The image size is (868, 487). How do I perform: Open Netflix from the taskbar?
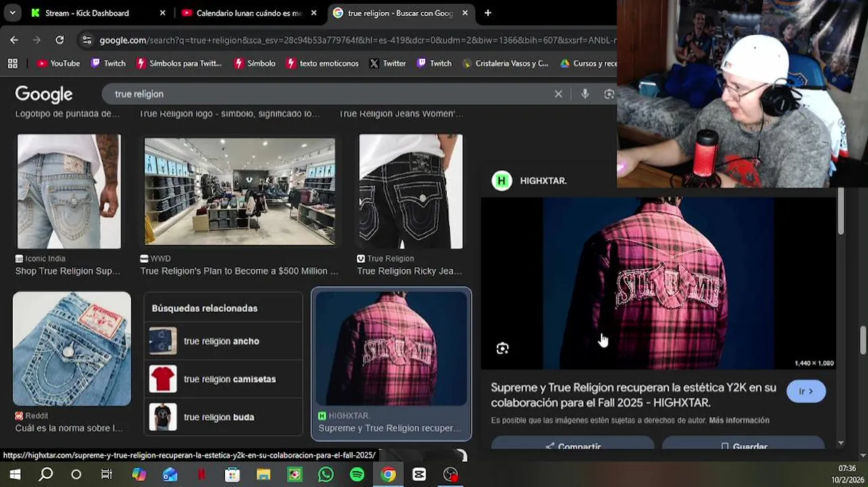click(x=201, y=475)
